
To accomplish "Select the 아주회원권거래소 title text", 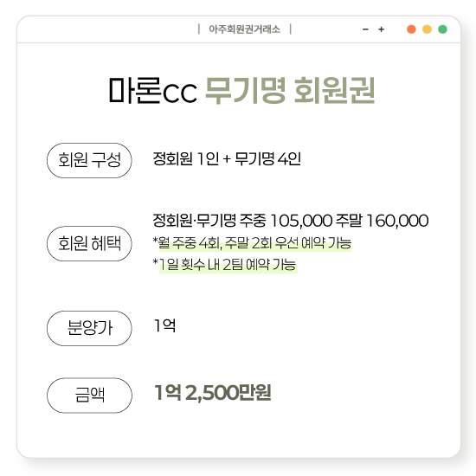I will point(244,29).
